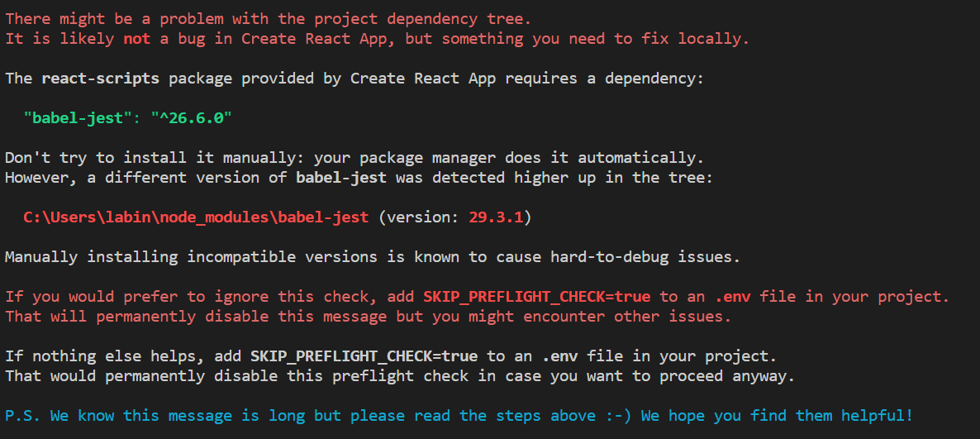Click bold "babel-jest" in the "However" line

[341, 177]
